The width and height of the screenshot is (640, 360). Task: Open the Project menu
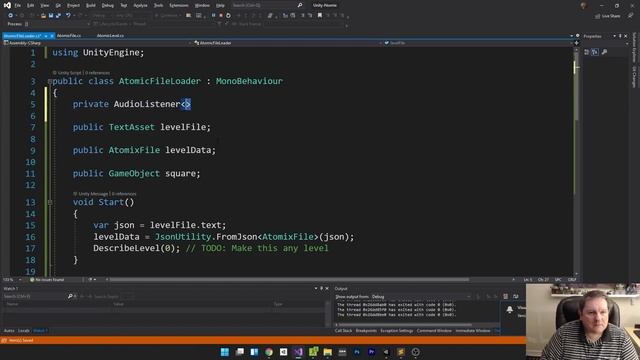pos(73,5)
